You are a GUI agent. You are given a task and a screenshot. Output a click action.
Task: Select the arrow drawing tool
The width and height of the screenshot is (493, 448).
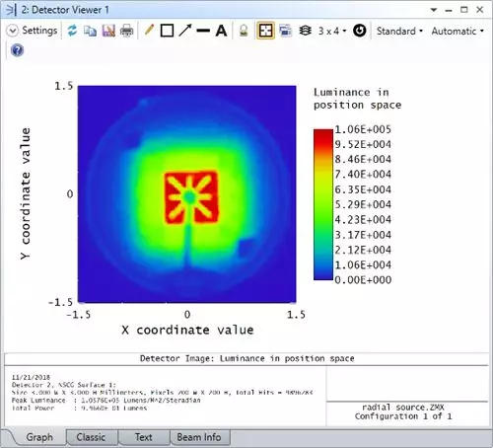[185, 31]
